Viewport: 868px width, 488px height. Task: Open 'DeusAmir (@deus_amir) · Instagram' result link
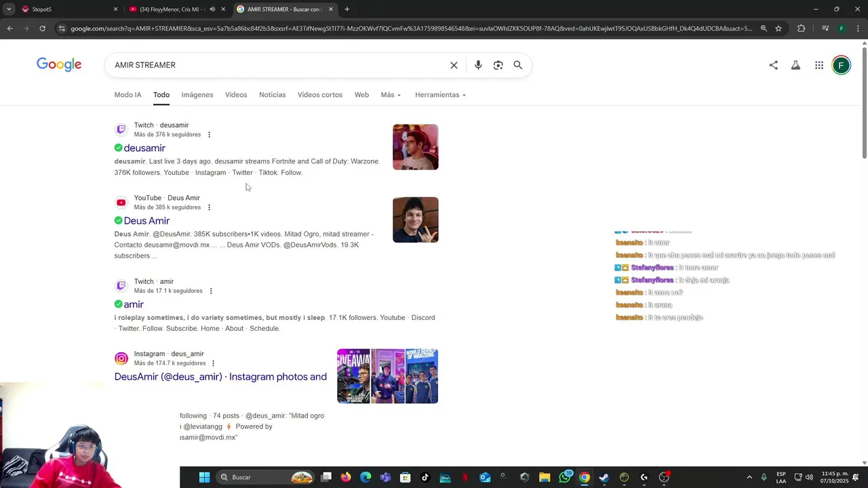pos(220,377)
